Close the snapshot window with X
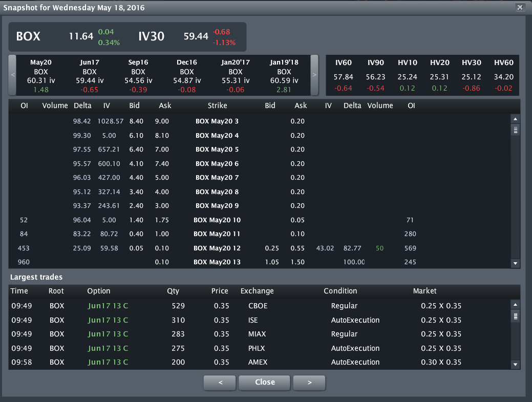 pos(520,8)
